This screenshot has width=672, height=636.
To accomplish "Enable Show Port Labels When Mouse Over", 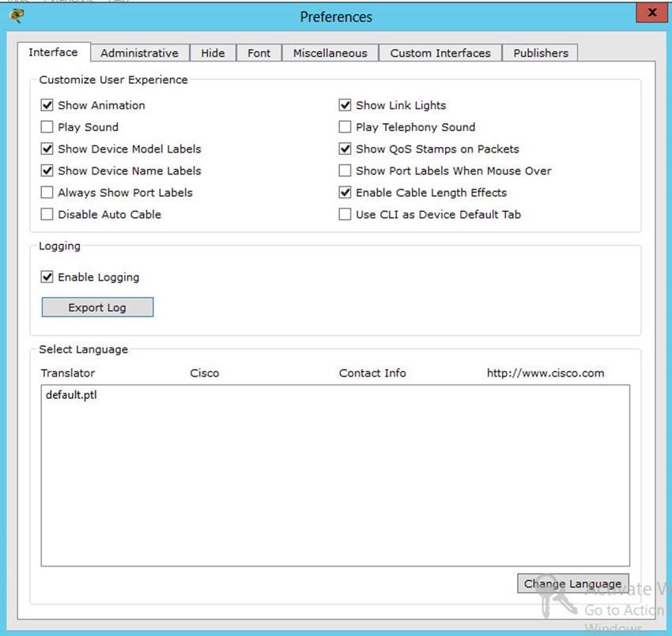I will coord(345,171).
